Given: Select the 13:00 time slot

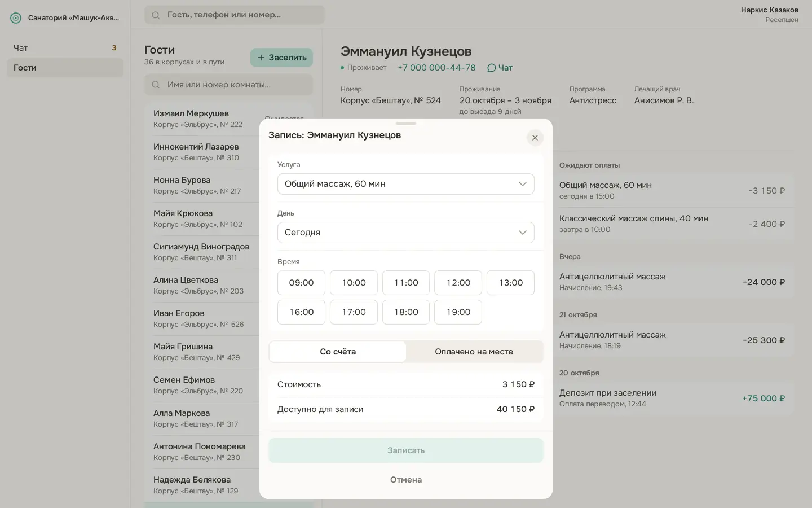Looking at the screenshot, I should (x=510, y=283).
